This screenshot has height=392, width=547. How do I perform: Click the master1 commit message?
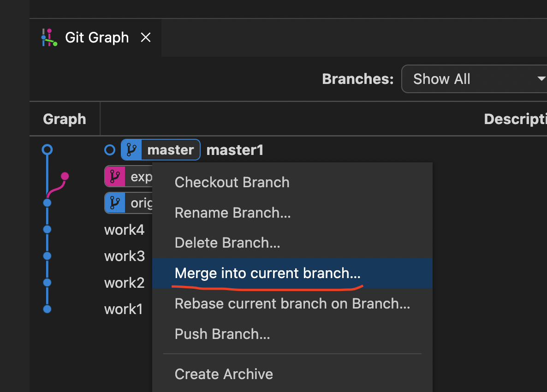(x=235, y=150)
